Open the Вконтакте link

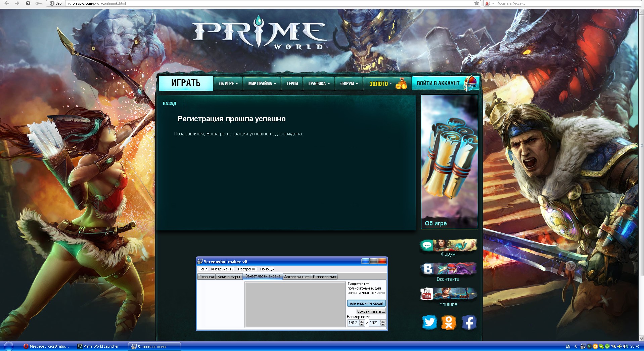[448, 279]
